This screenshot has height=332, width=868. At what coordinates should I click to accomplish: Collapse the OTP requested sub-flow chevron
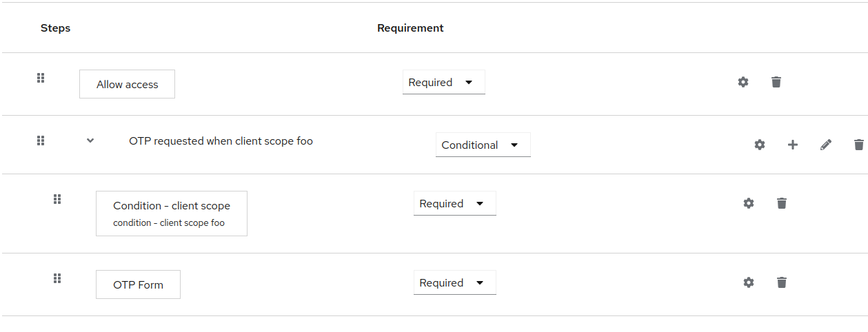point(90,141)
